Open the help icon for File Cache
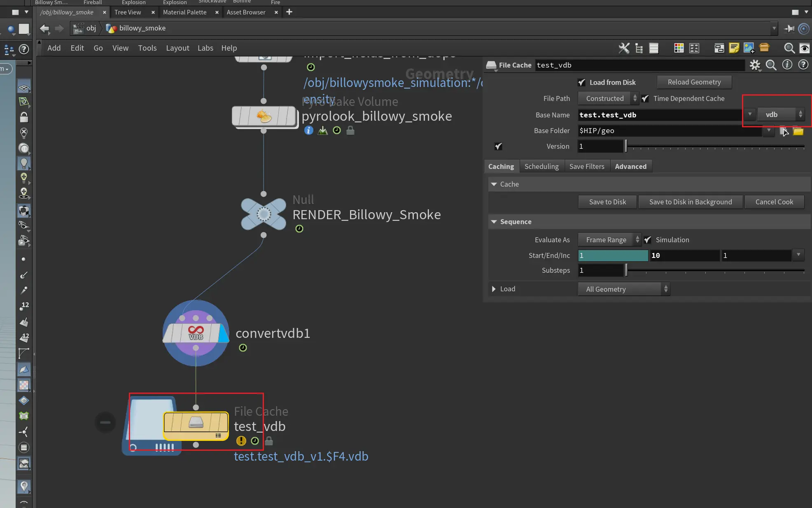Image resolution: width=812 pixels, height=508 pixels. pos(803,65)
